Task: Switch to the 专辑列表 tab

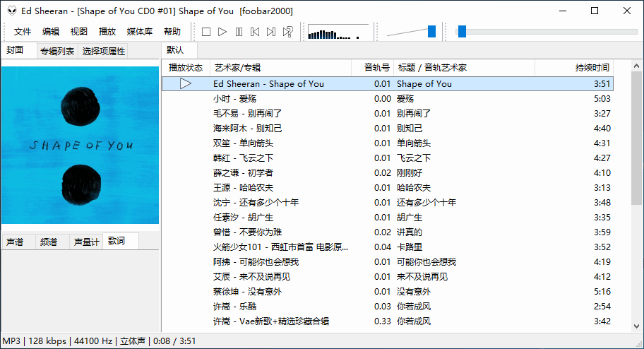Action: click(x=57, y=52)
